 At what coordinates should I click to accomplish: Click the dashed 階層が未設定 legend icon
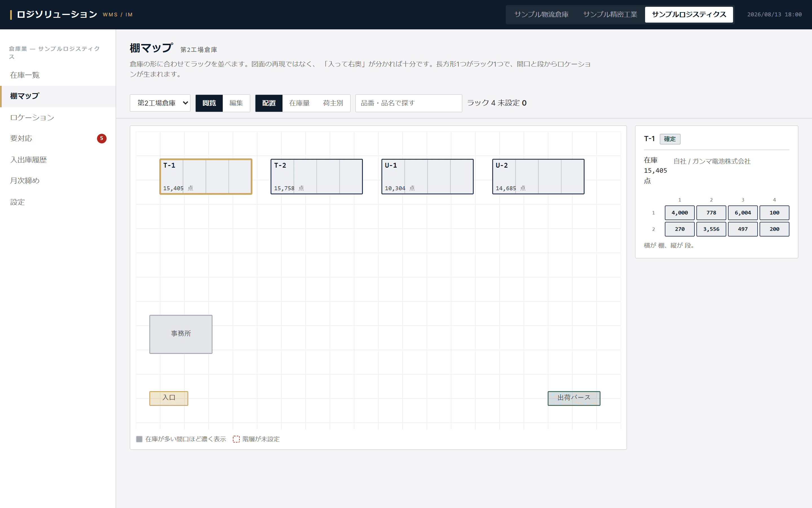[x=236, y=439]
